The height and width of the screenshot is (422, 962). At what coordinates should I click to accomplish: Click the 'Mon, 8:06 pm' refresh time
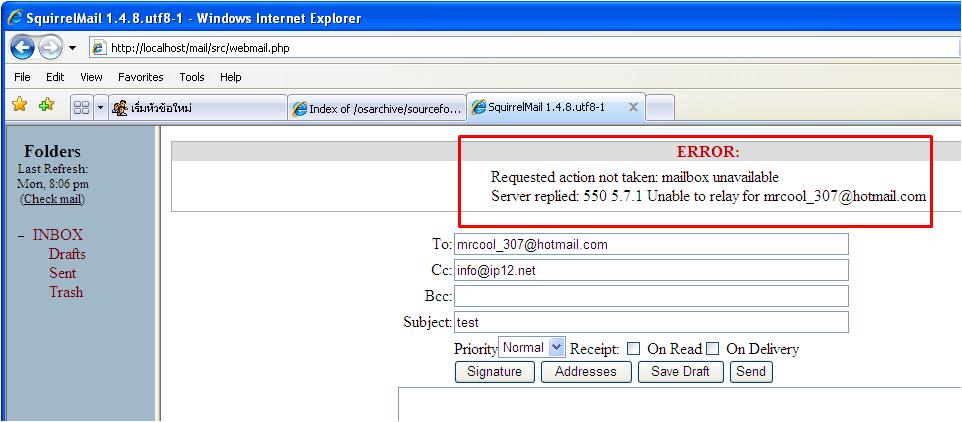point(53,183)
